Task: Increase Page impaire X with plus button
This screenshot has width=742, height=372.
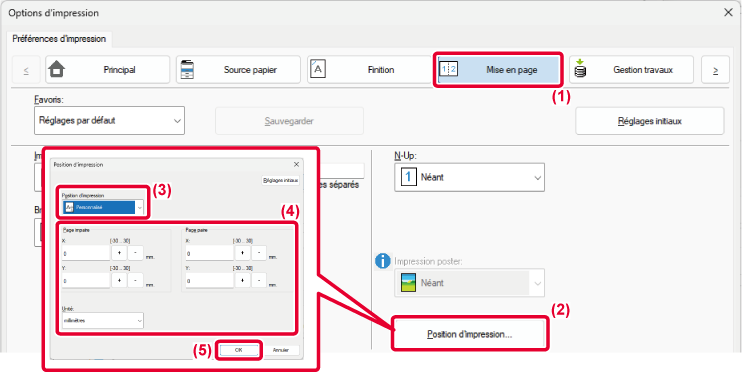Action: coord(119,253)
